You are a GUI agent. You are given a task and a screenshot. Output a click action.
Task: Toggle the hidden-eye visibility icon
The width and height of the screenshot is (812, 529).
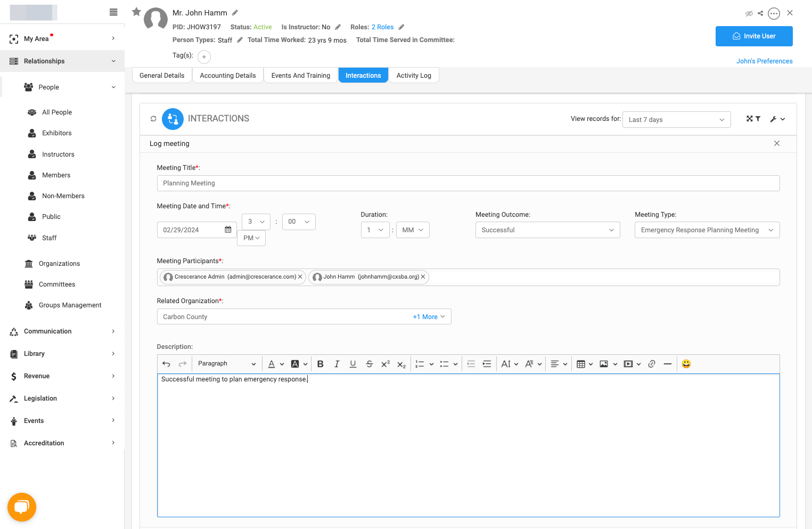pos(749,13)
